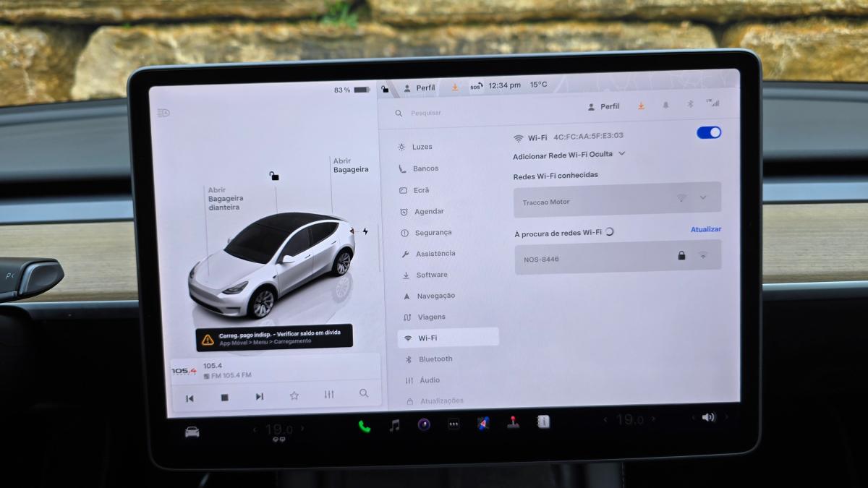Open the owner's manual app icon
Screen dimensions: 868x488
543,421
